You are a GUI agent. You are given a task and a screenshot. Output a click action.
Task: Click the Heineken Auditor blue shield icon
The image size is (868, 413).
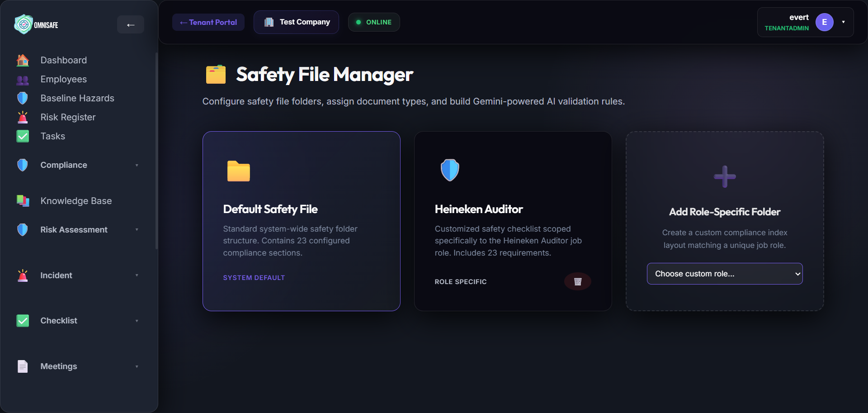tap(450, 170)
